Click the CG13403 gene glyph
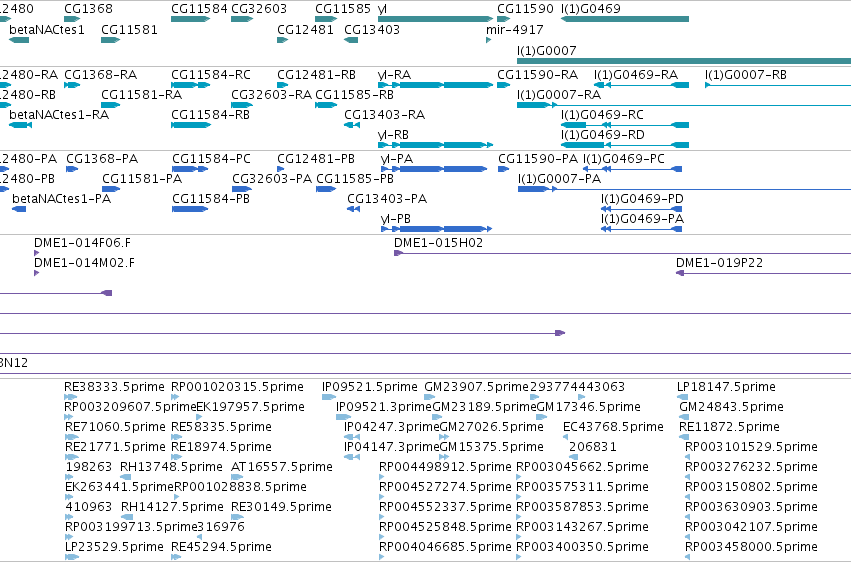The width and height of the screenshot is (851, 562). pos(351,40)
